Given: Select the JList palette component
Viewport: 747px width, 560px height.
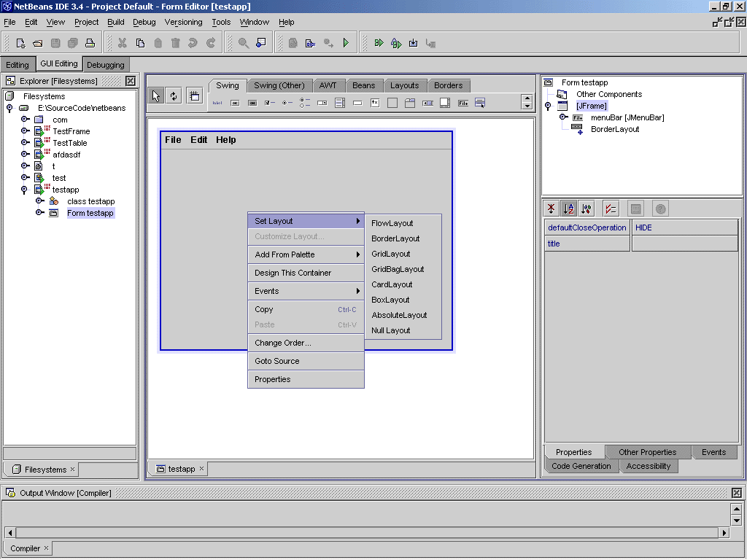Looking at the screenshot, I should point(340,103).
